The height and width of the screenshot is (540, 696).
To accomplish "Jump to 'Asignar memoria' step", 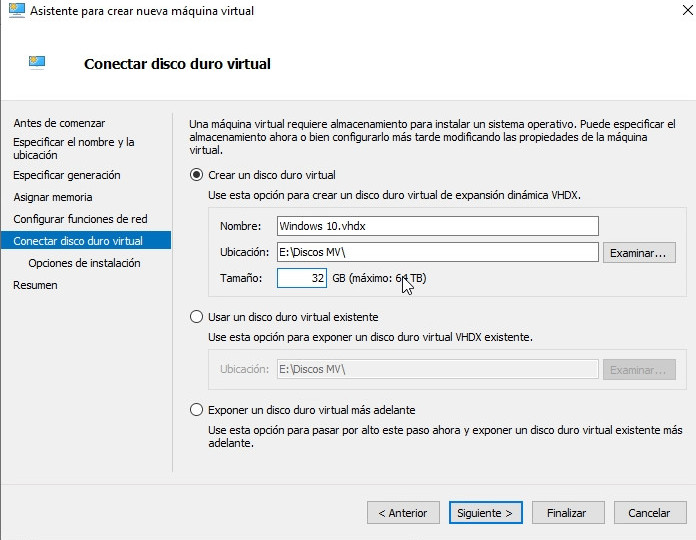I will pos(52,197).
